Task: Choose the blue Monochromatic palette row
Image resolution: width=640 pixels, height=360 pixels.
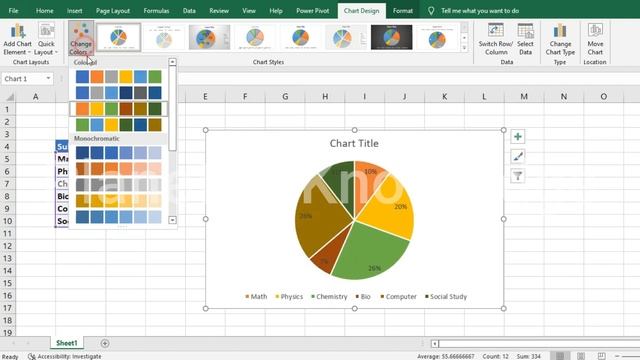Action: click(x=118, y=153)
